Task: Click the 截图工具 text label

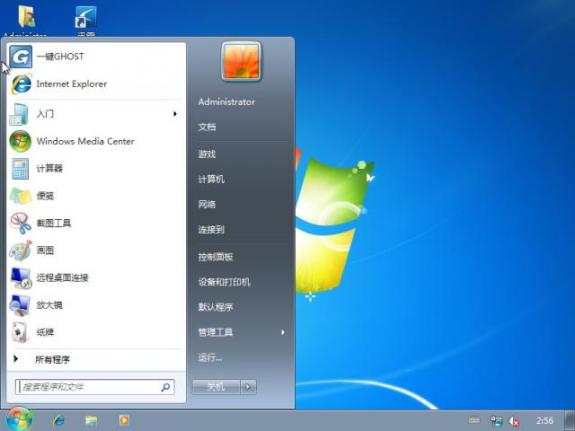Action: (x=54, y=223)
